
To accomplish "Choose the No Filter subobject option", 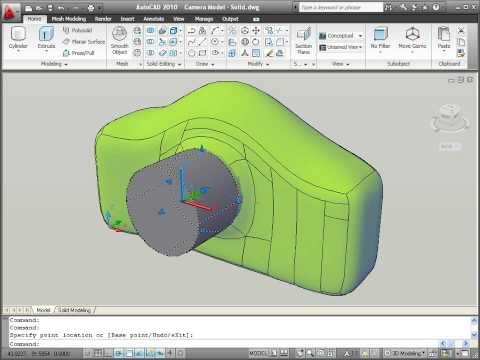I will [380, 39].
